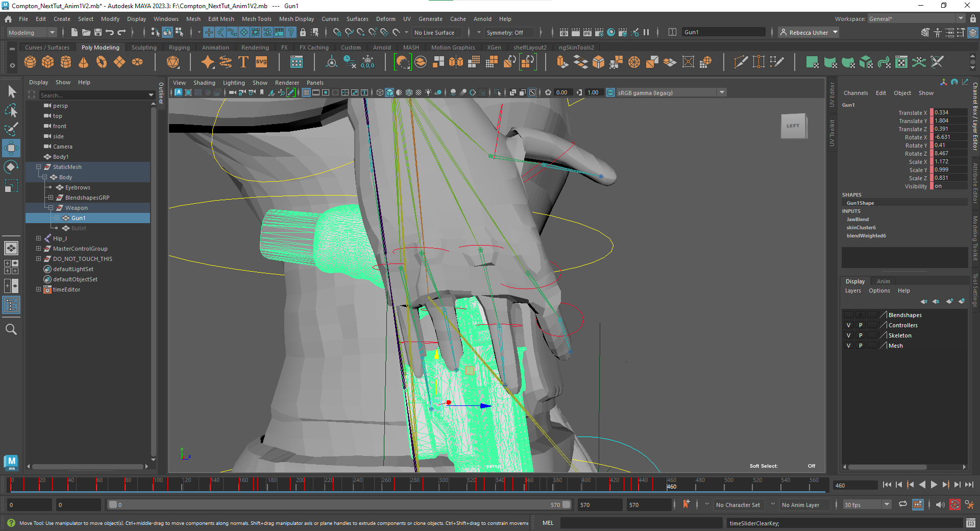The height and width of the screenshot is (531, 980).
Task: Toggle playback P for Mesh layer
Action: click(861, 346)
